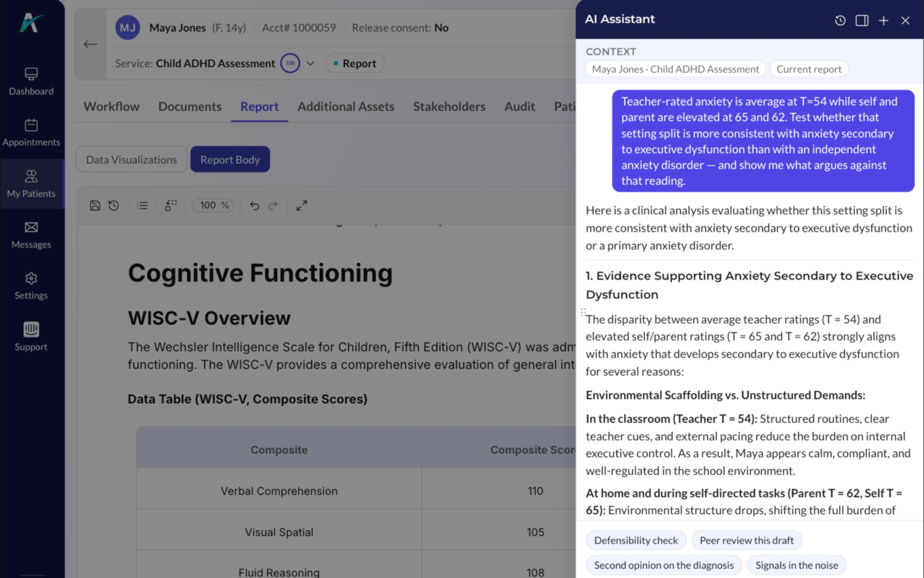Start a new AI Assistant chat
Screen dimensions: 924x578
[883, 20]
